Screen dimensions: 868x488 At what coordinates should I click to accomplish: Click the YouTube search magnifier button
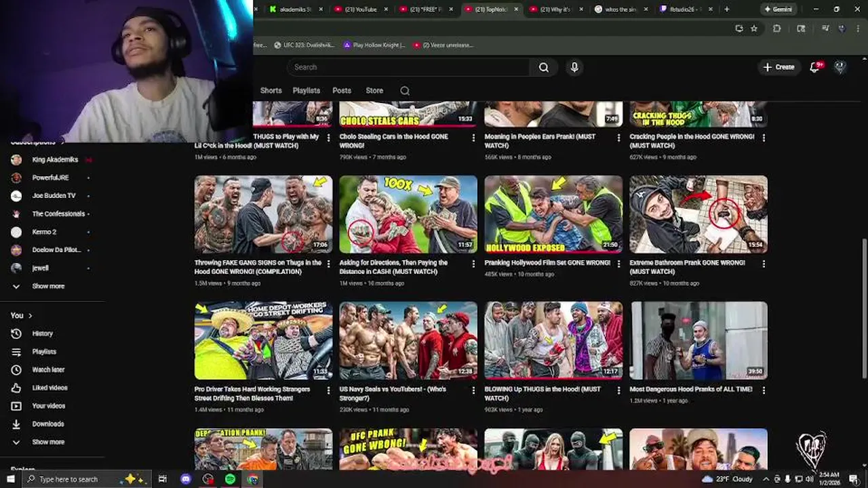click(543, 67)
